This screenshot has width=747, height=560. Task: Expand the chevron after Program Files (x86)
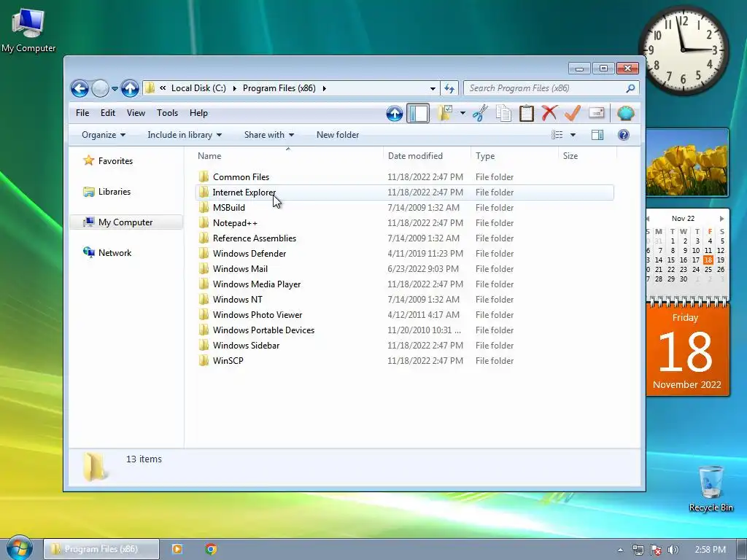pyautogui.click(x=325, y=88)
